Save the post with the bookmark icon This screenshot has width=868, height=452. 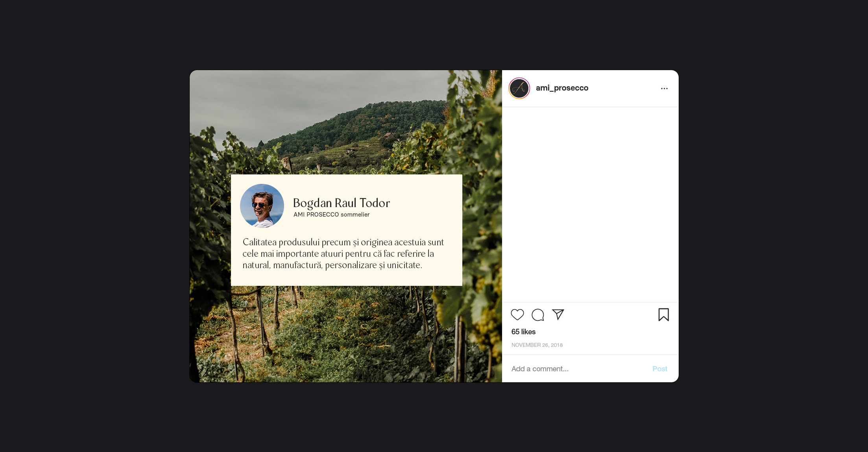pos(664,315)
